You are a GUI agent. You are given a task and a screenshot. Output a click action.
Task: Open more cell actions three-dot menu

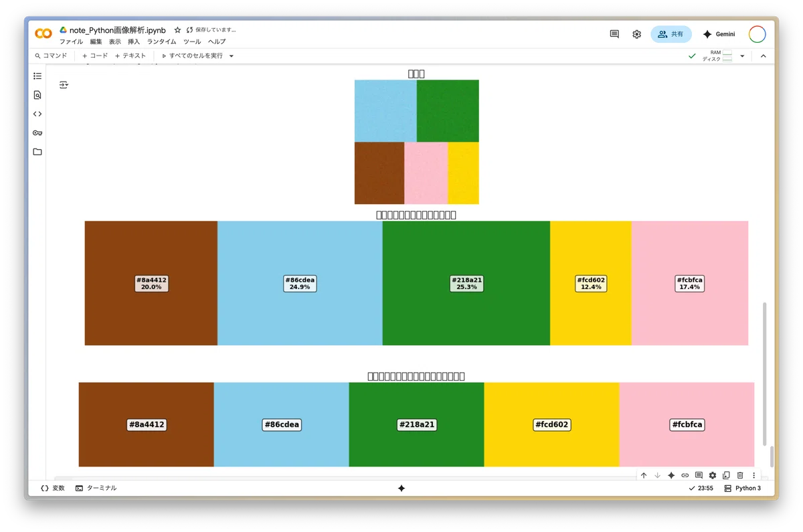(x=754, y=475)
